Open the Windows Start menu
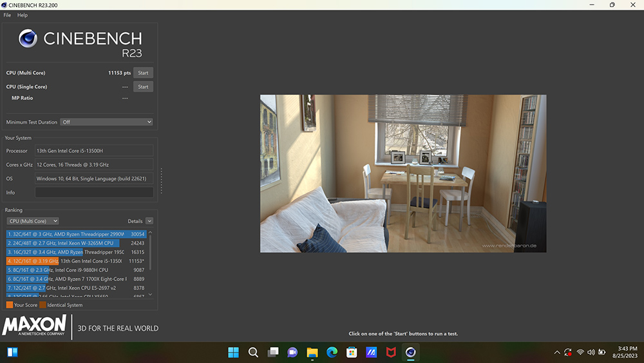Screen dimensions: 644x363 (233, 352)
